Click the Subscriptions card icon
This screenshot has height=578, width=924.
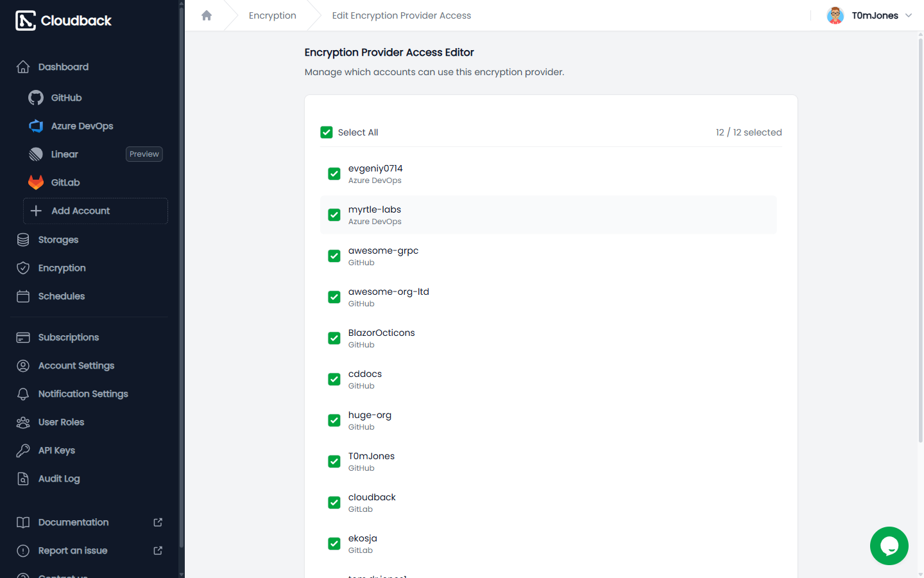tap(23, 337)
